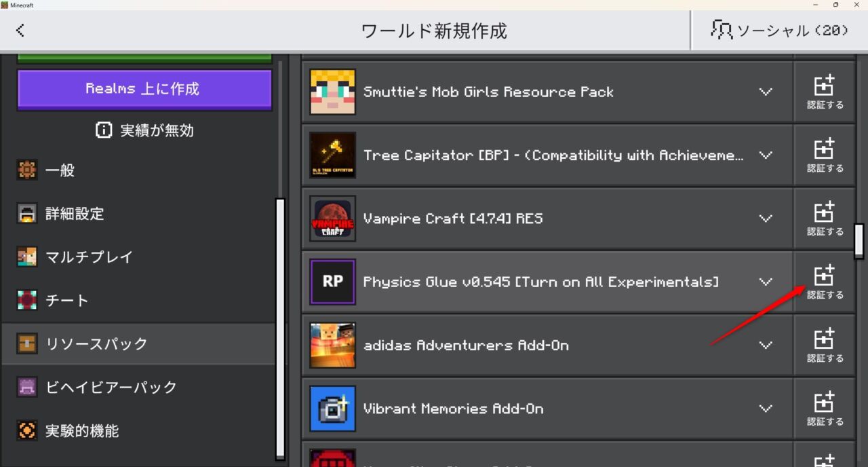The width and height of the screenshot is (868, 467).
Task: Click the ビヘイビアーパック purple icon
Action: coord(27,388)
